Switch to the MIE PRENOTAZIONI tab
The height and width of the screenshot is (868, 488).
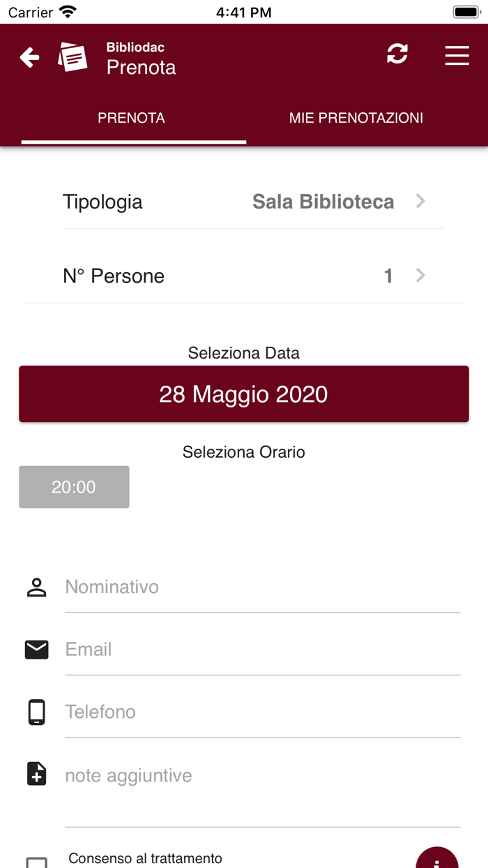(x=356, y=118)
